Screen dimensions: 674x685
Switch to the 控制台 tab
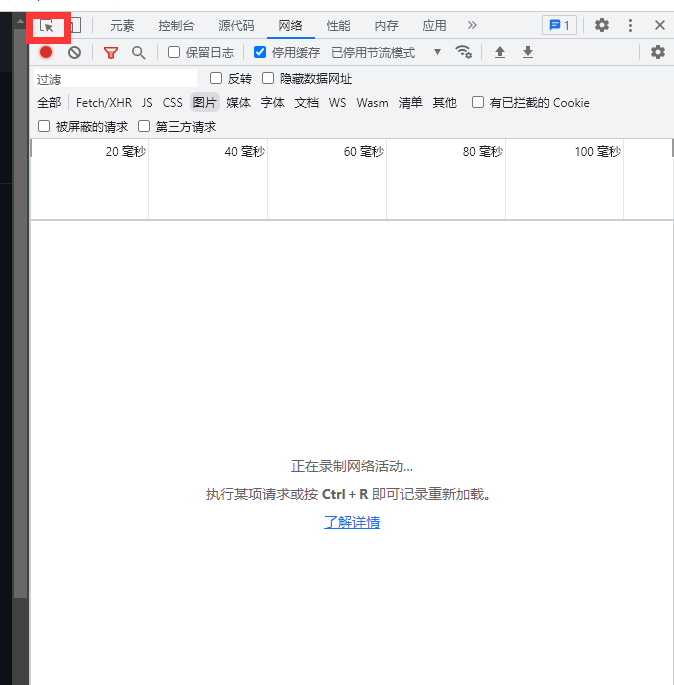click(x=176, y=25)
